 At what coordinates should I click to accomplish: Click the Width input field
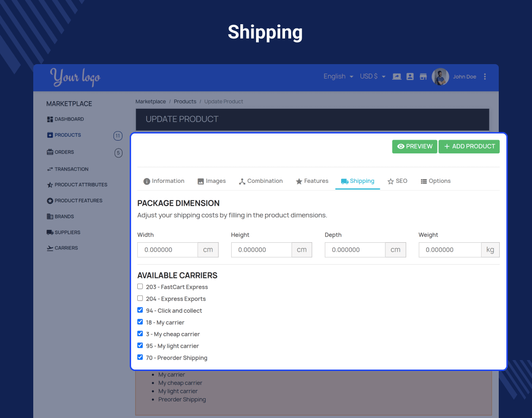[168, 250]
